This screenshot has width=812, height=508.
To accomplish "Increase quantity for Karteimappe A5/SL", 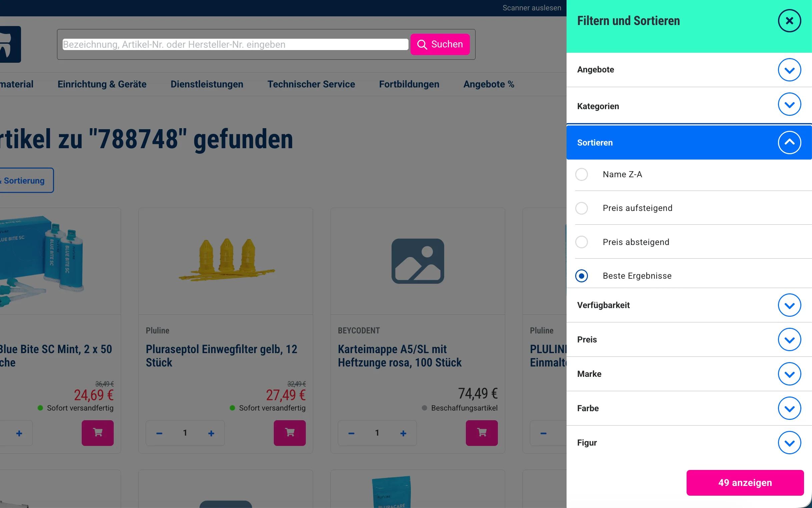I will click(x=403, y=433).
